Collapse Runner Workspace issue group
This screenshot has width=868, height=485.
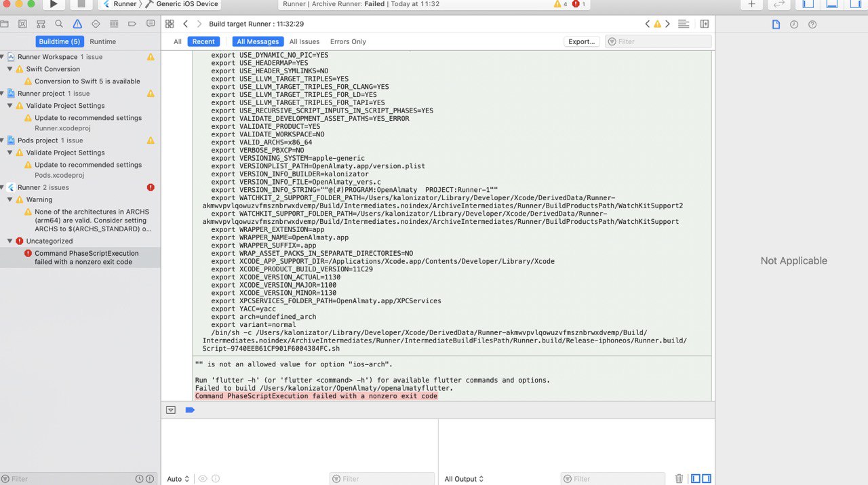[x=3, y=57]
